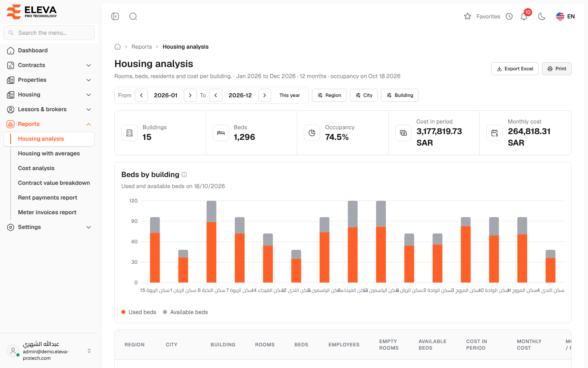
Task: Open notifications bell with badge 10
Action: pos(524,16)
